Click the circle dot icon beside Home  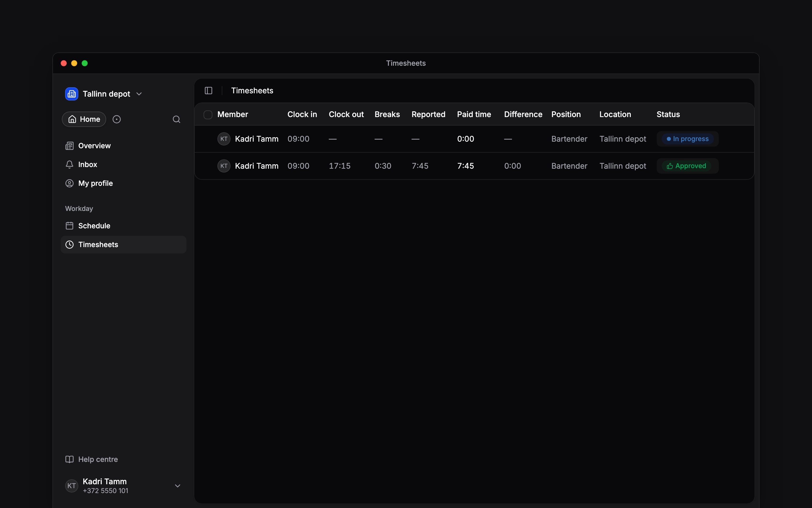click(x=116, y=119)
